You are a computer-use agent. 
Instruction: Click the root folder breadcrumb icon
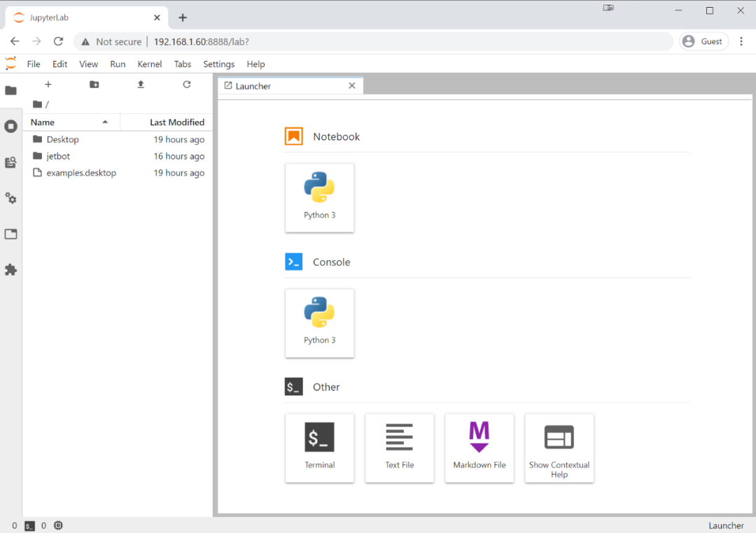37,104
